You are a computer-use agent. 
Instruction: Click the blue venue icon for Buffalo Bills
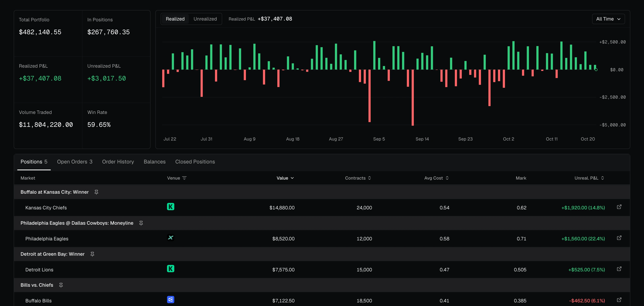[170, 300]
